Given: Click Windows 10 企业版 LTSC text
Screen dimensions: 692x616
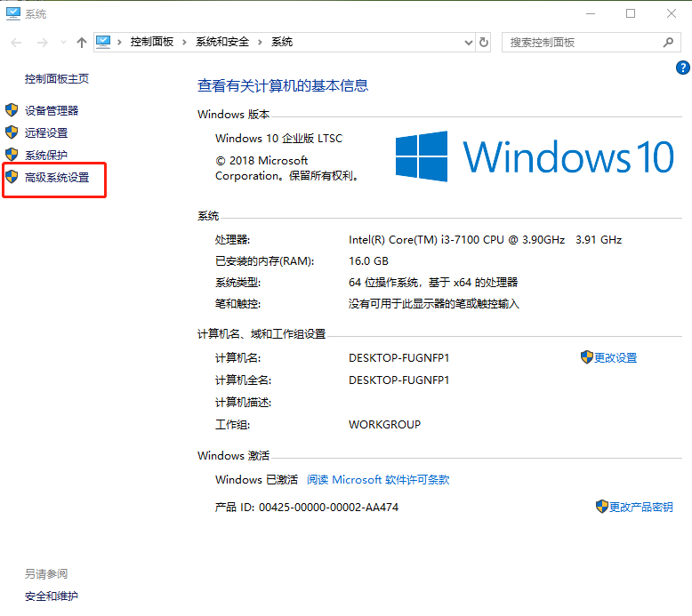Looking at the screenshot, I should click(x=279, y=139).
